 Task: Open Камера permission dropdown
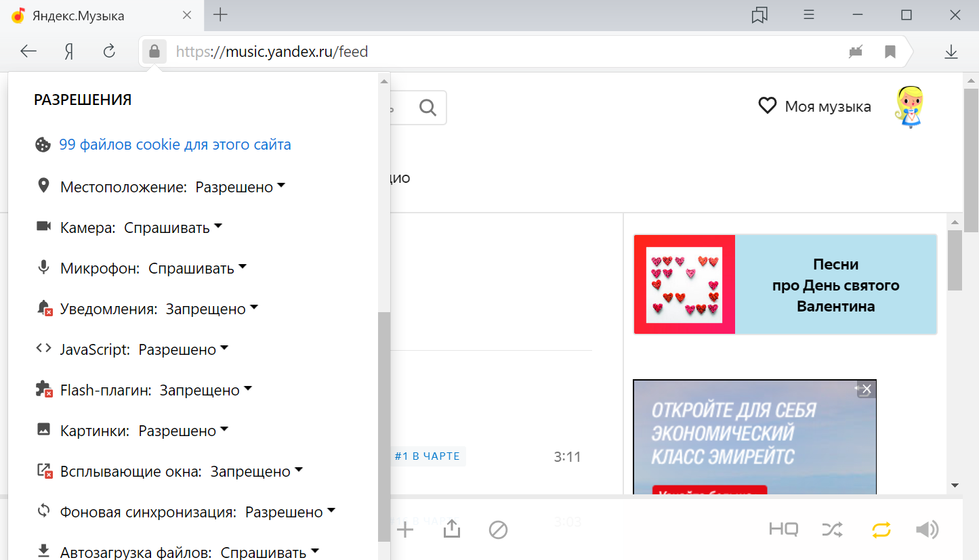coord(173,228)
